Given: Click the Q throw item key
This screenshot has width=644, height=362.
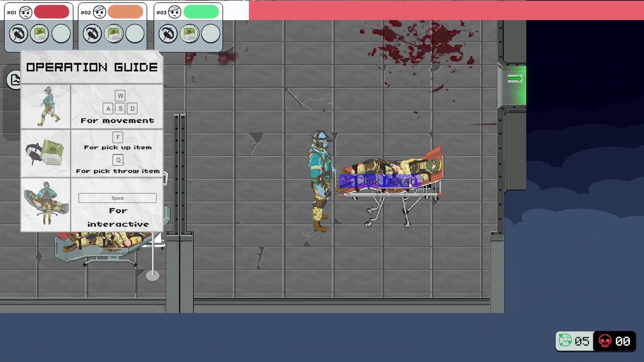Looking at the screenshot, I should coord(118,160).
